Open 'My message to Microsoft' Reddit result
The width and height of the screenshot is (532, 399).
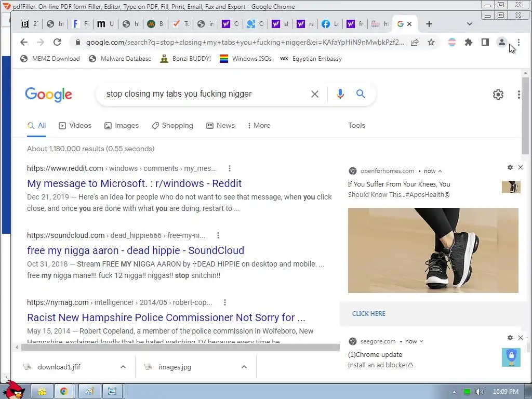(x=135, y=183)
